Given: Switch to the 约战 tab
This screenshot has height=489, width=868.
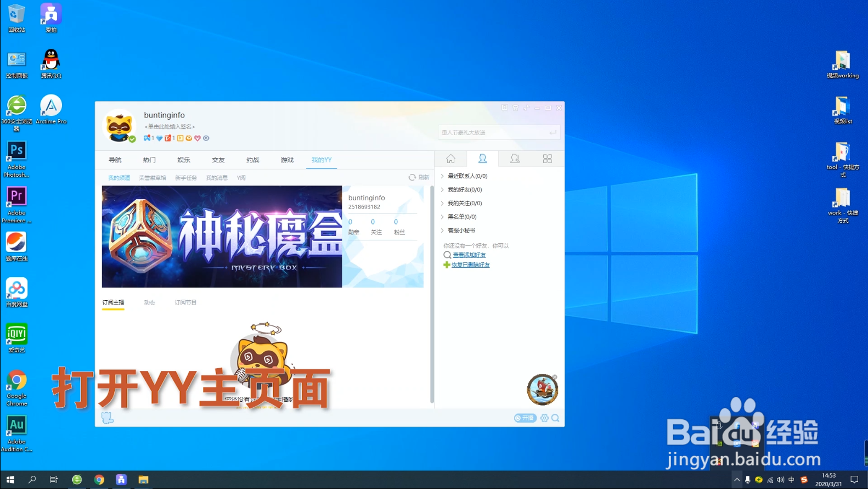Looking at the screenshot, I should [x=252, y=160].
